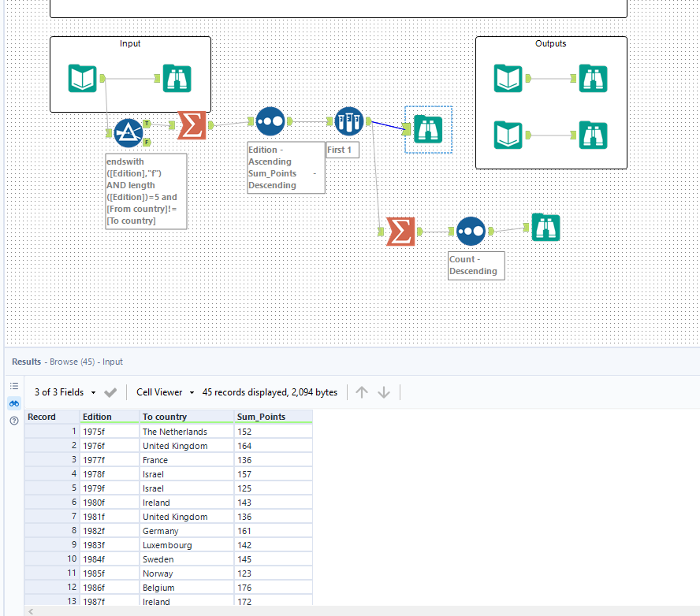Select the Input Data tool in Input container
Screen dimensions: 700x616
(x=82, y=79)
